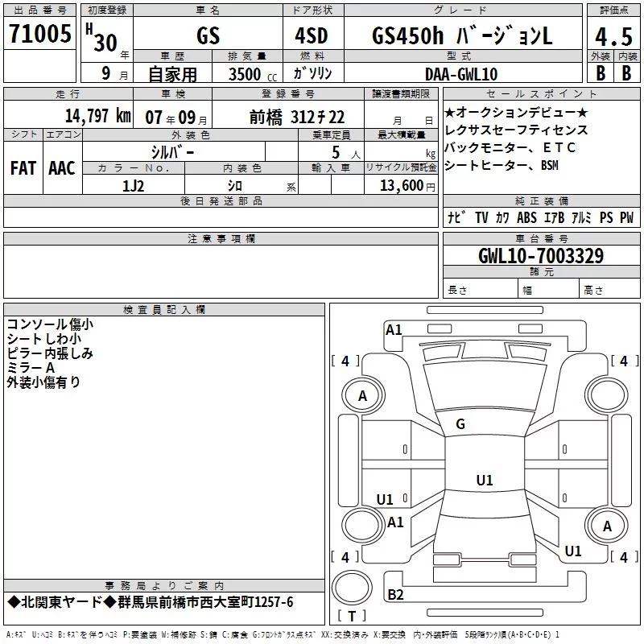Viewport: 644px width, 644px height.
Task: Select inspector note シート しわ小
Action: (44, 338)
